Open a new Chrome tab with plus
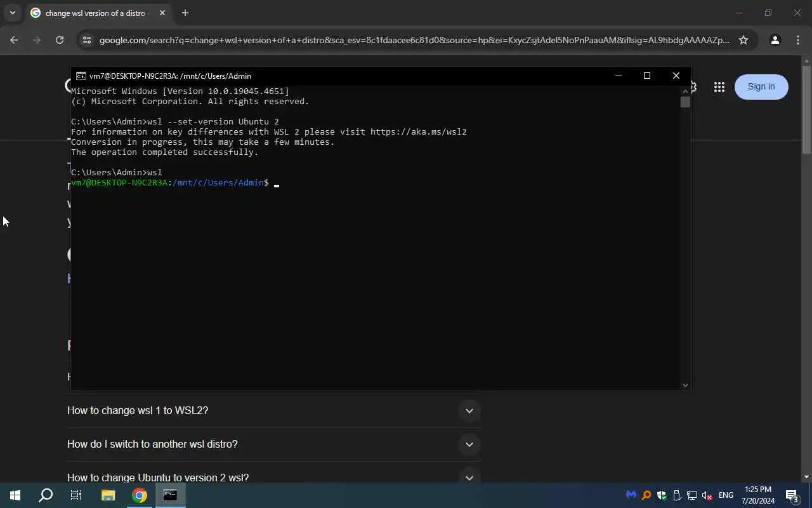812x508 pixels. [x=185, y=13]
